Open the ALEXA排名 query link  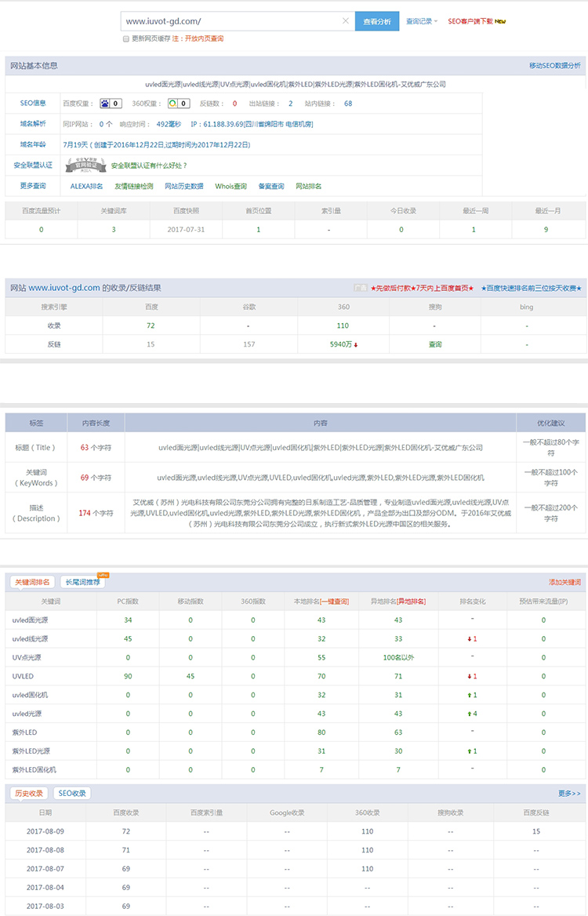click(86, 187)
